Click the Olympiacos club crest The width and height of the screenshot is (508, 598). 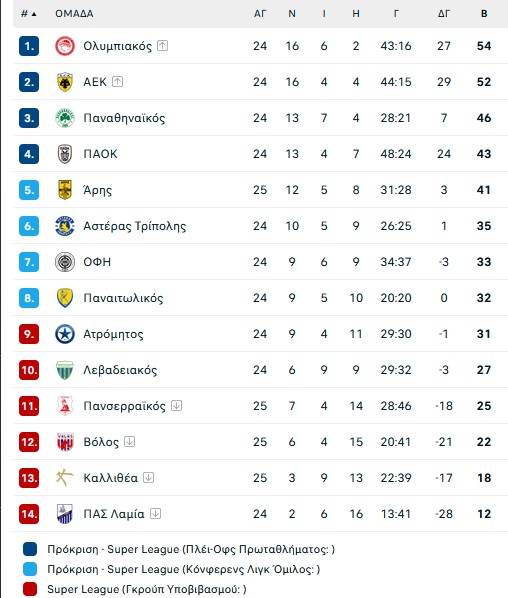(x=65, y=46)
